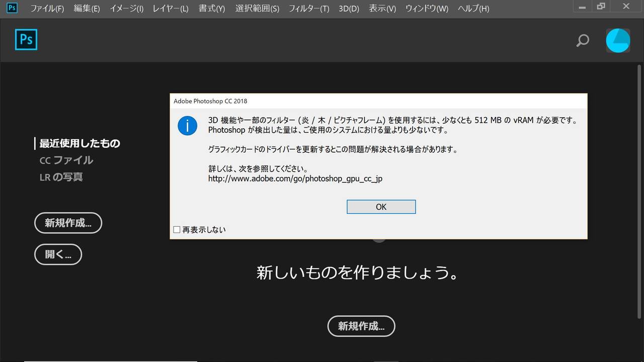Open the ファイル(F) menu
644x362 pixels.
pos(47,9)
